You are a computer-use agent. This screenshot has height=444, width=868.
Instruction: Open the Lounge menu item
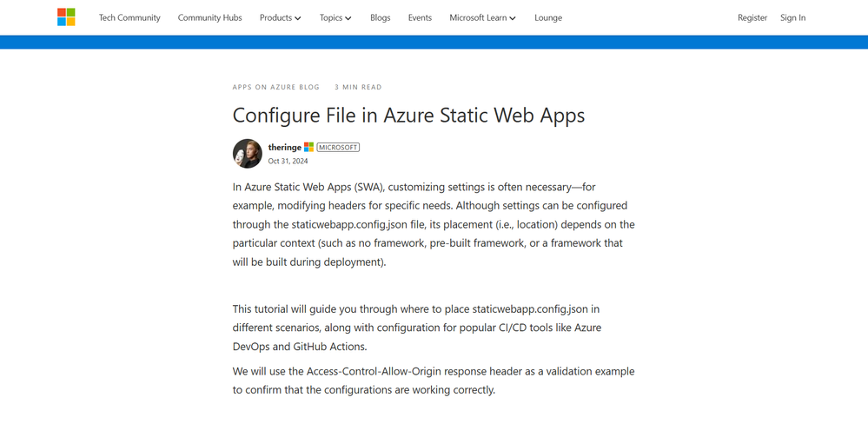pyautogui.click(x=548, y=17)
